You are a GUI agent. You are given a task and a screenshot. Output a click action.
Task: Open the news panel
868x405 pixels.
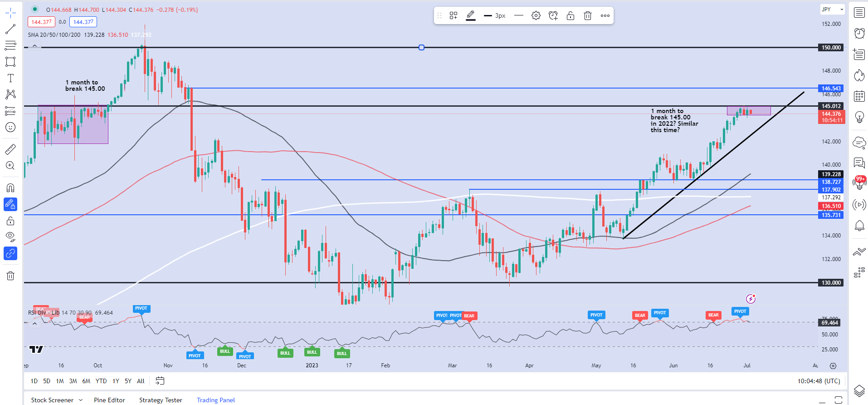click(x=859, y=54)
